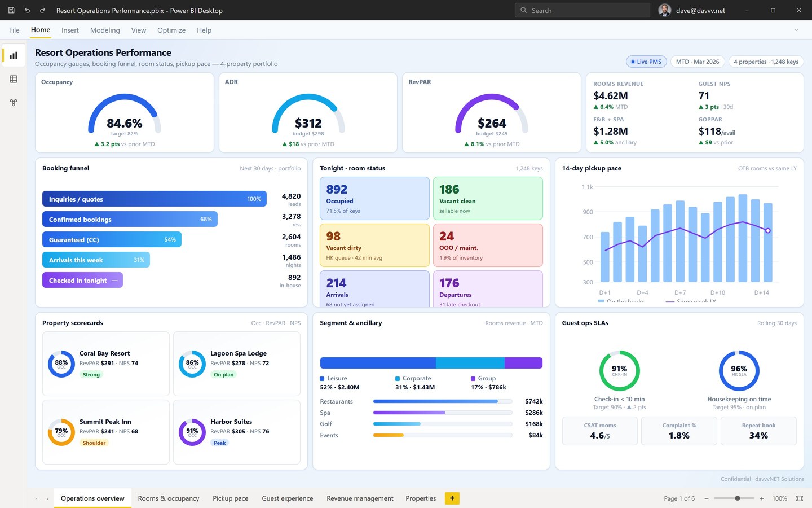Viewport: 812px width, 508px height.
Task: Switch to Properties page tab
Action: (421, 498)
